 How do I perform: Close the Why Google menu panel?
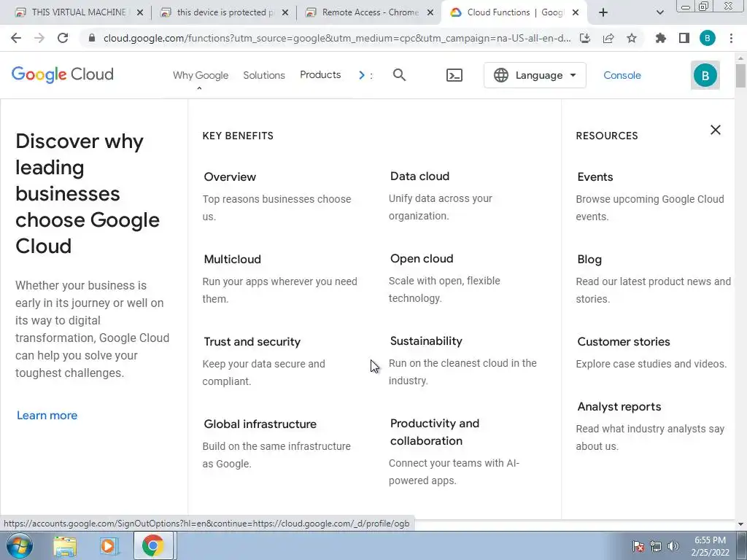(715, 130)
